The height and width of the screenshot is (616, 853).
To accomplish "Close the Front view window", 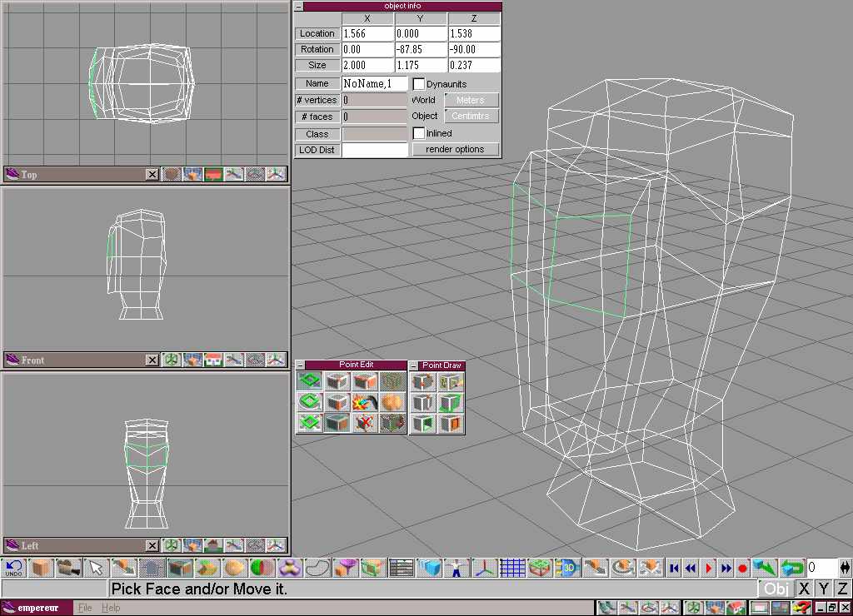I will pos(152,360).
